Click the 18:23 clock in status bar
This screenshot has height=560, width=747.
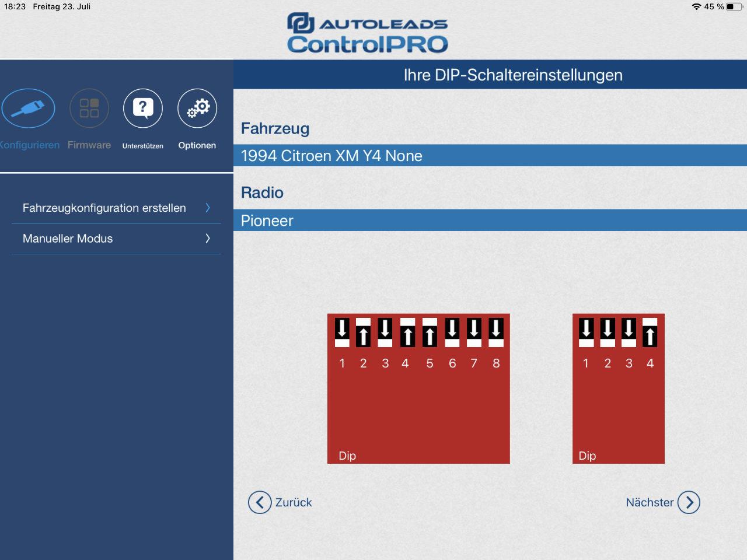pos(15,6)
